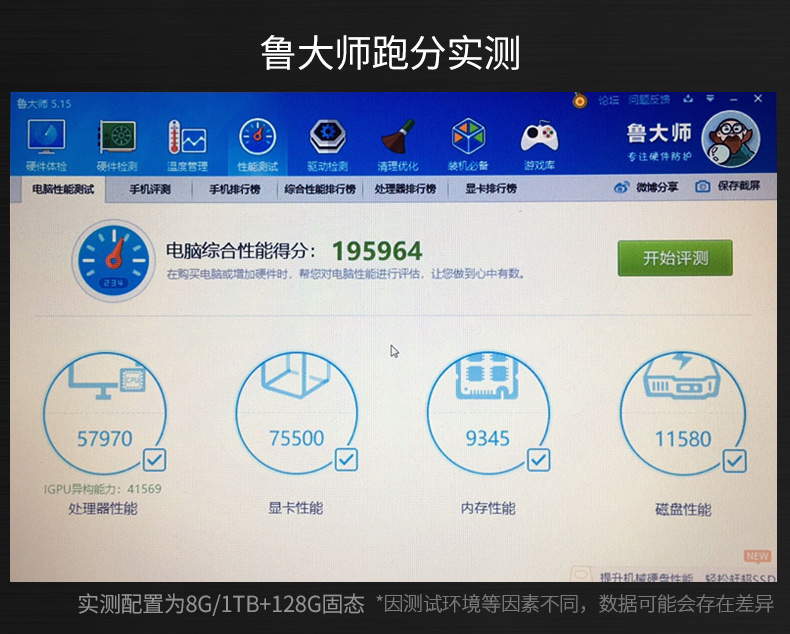
Task: Click the memory score 9345
Action: [488, 438]
